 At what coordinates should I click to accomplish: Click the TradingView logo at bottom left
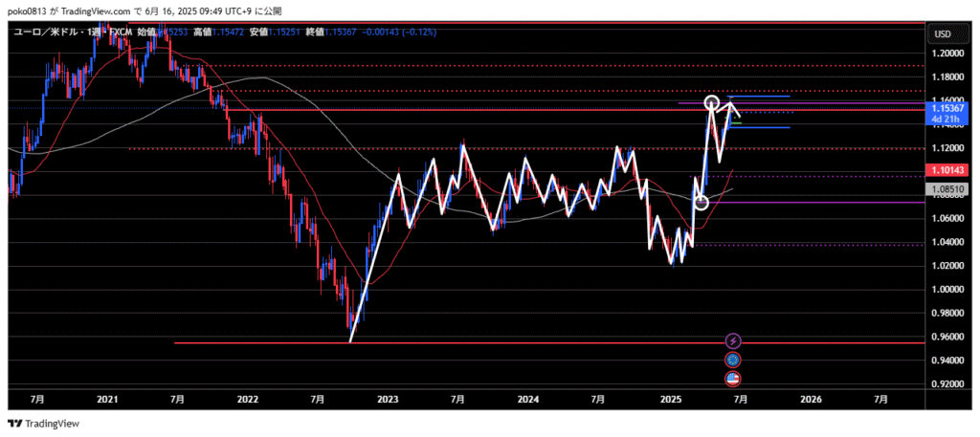coord(44,424)
